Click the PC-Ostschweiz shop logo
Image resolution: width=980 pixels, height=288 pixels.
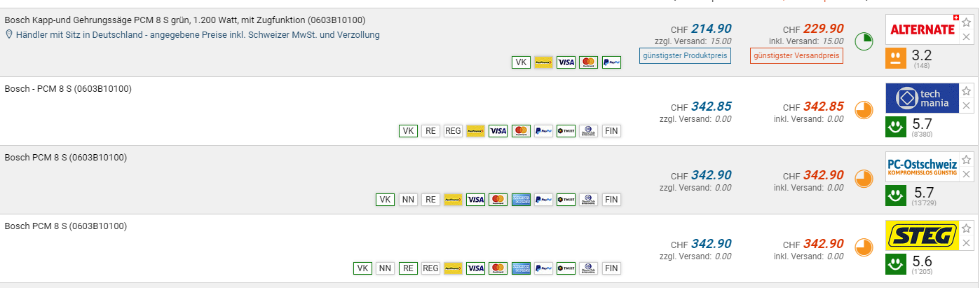pyautogui.click(x=922, y=167)
